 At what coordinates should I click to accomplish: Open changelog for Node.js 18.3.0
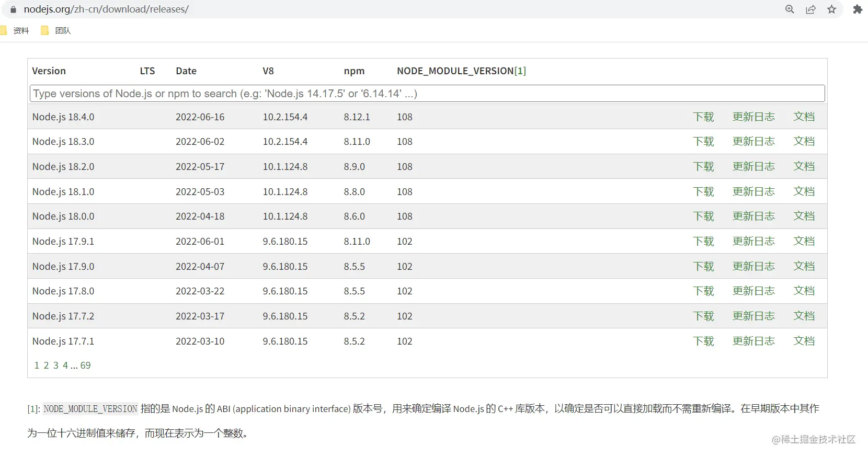pyautogui.click(x=753, y=142)
